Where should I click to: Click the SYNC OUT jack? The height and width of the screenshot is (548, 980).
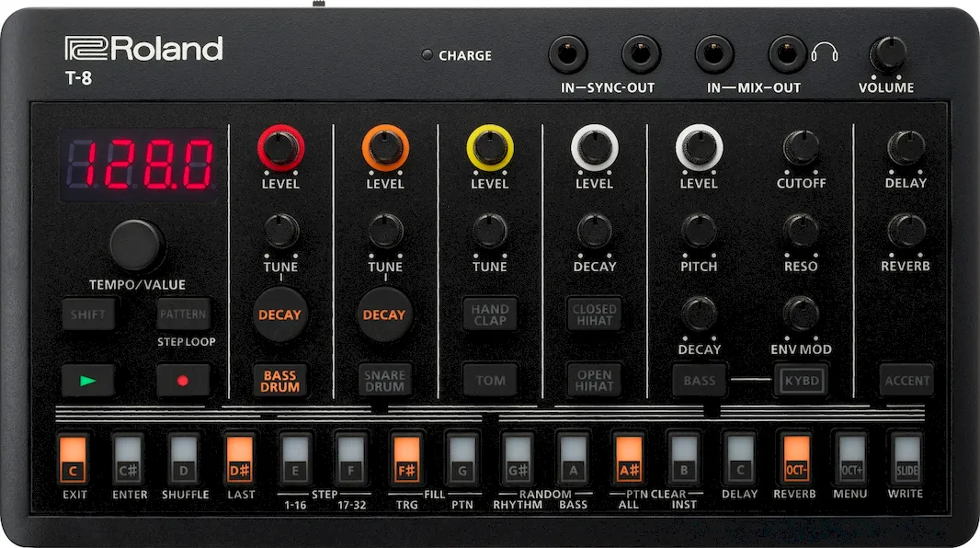coord(642,53)
